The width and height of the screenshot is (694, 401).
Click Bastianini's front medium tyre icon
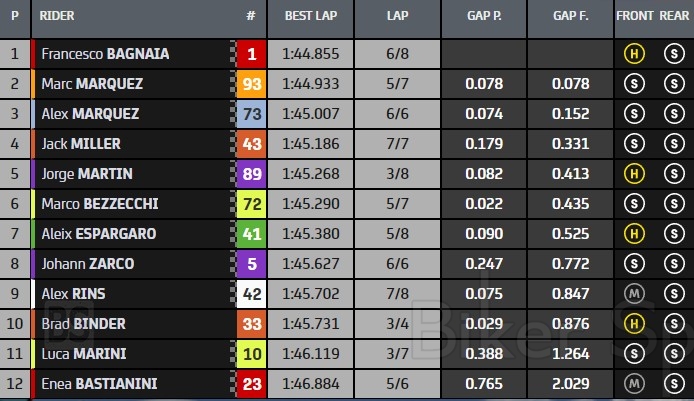[633, 384]
